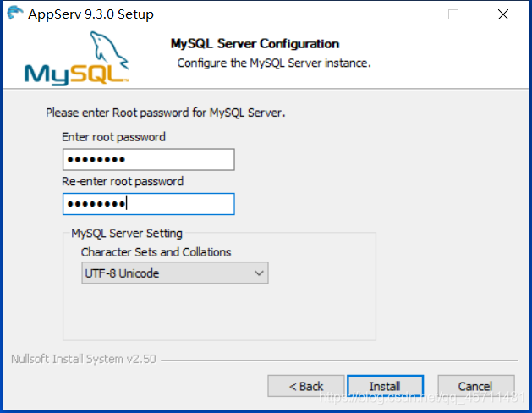Click the 'AppServ 9.3.0 Setup' window title
Screen dimensions: 532x413
click(x=91, y=14)
